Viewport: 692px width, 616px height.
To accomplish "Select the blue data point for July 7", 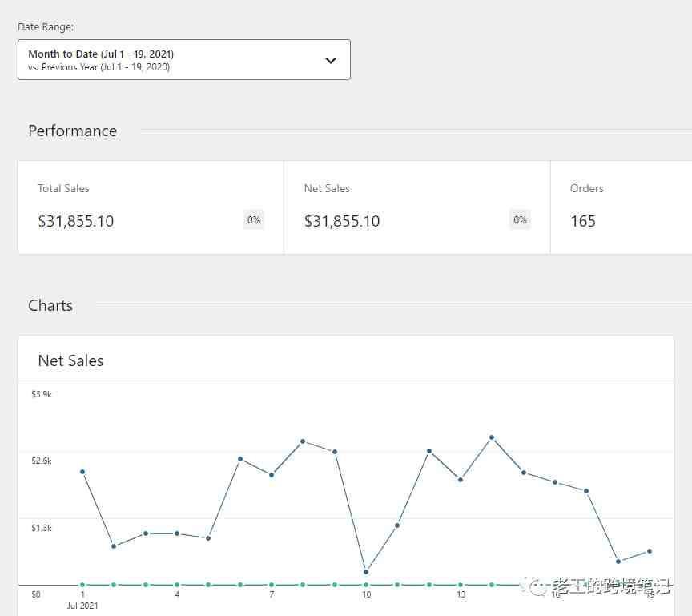I will click(x=272, y=475).
